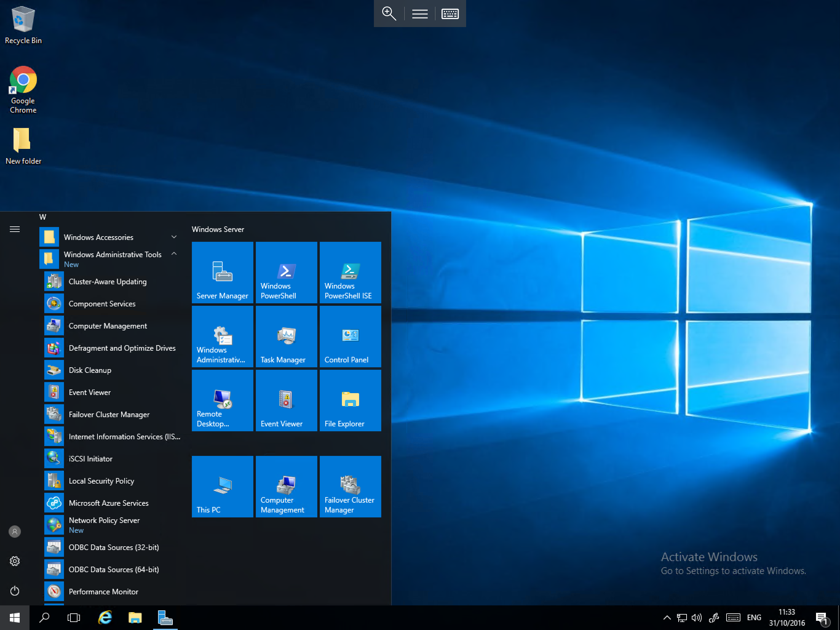Launch the Task Manager tile
This screenshot has height=630, width=840.
(286, 336)
